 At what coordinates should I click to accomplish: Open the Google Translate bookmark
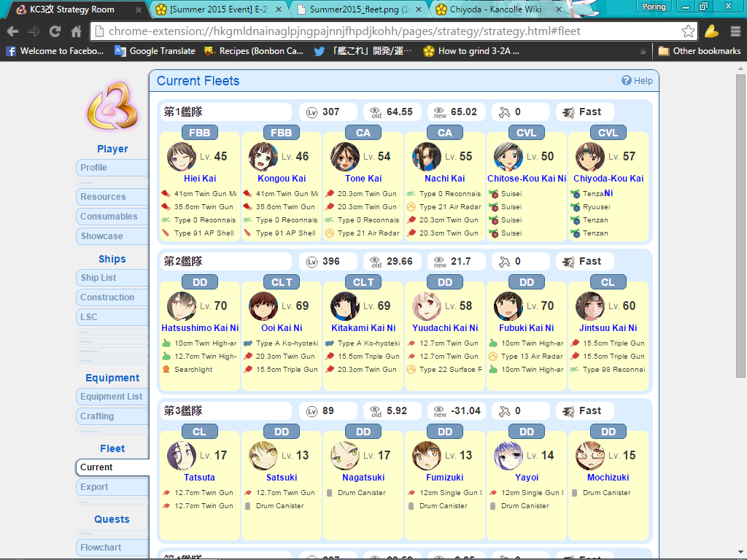tap(155, 51)
